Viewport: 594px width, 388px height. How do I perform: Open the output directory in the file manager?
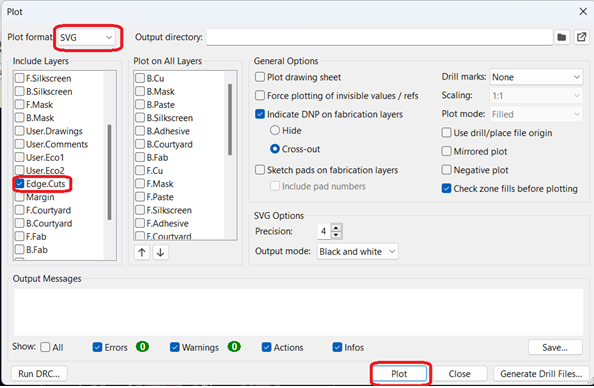(581, 37)
